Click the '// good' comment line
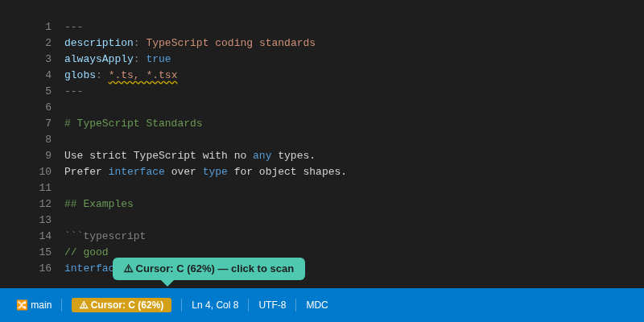The height and width of the screenshot is (322, 644). (x=86, y=252)
